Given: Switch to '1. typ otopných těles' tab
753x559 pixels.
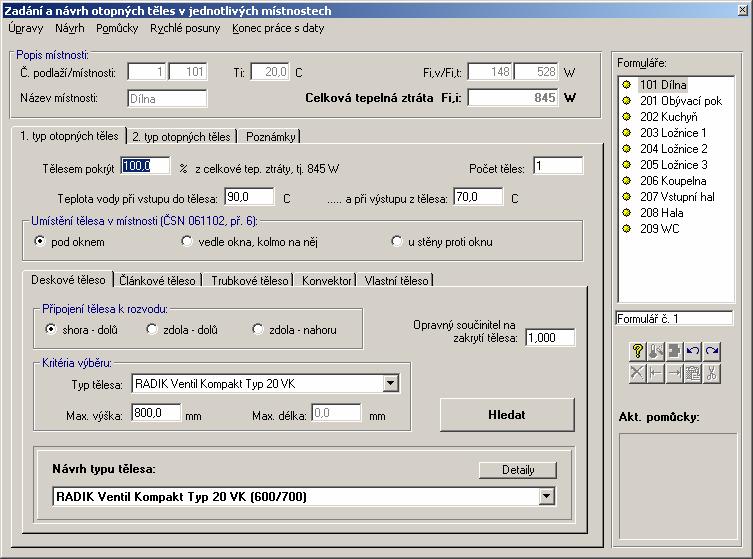Looking at the screenshot, I should 69,136.
